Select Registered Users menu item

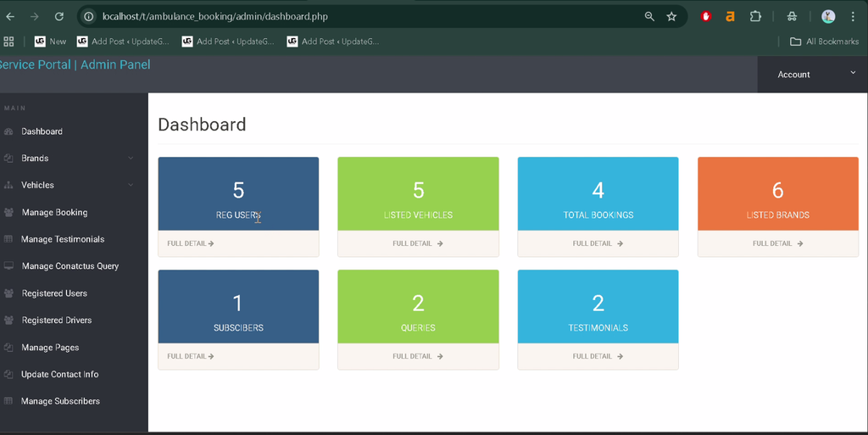[x=54, y=293]
